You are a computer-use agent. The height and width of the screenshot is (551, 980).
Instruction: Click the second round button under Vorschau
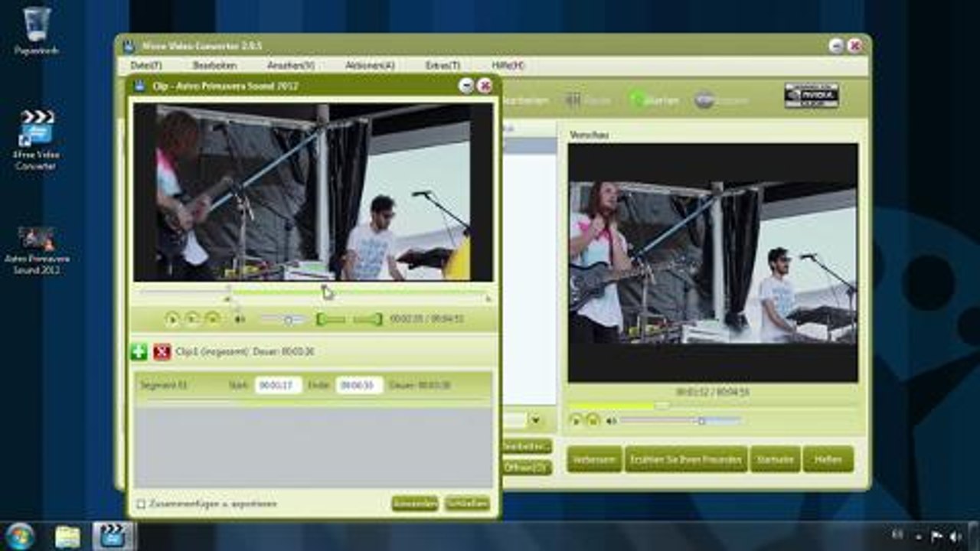click(593, 420)
